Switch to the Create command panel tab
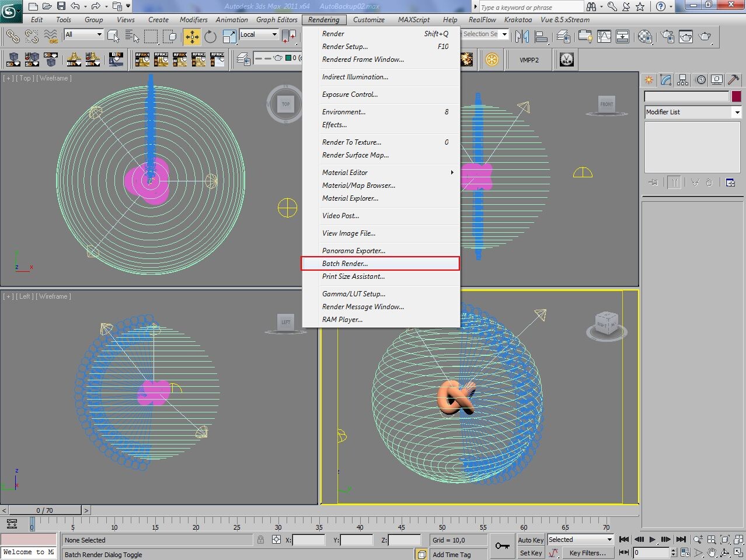 649,80
